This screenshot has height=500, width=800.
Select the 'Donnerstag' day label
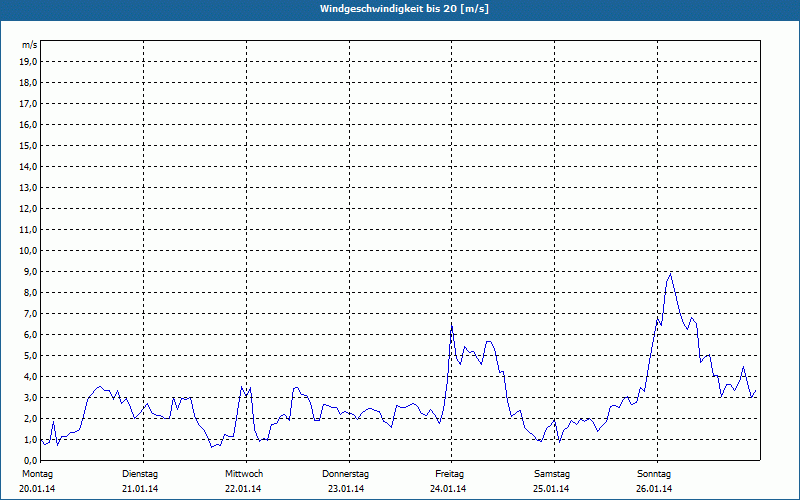click(x=345, y=474)
